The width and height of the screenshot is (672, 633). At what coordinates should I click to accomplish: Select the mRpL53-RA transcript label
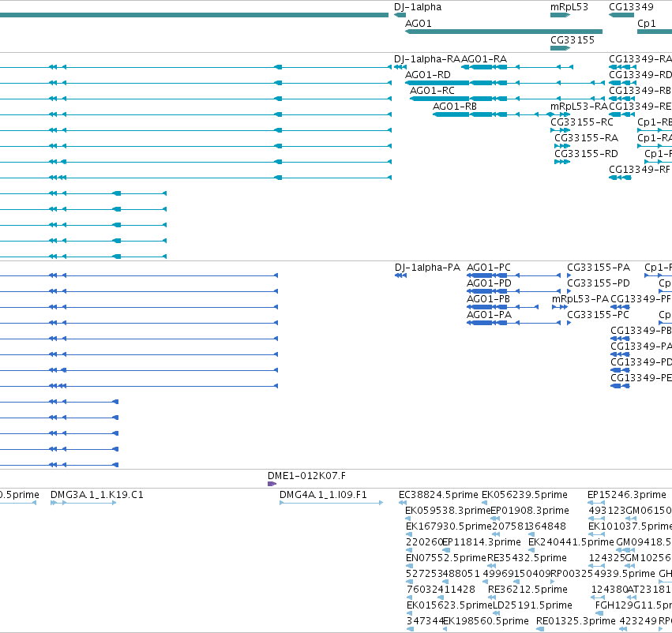coord(579,107)
